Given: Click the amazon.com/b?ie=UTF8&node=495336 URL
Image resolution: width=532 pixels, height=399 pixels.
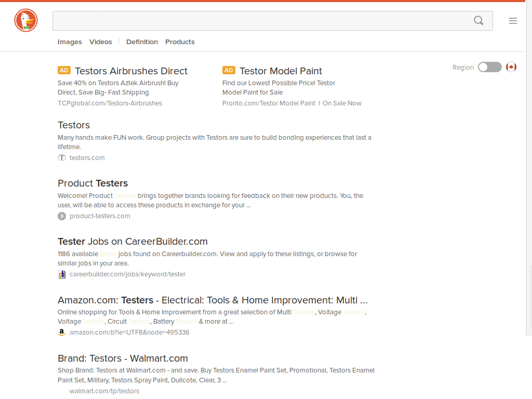Looking at the screenshot, I should tap(129, 332).
